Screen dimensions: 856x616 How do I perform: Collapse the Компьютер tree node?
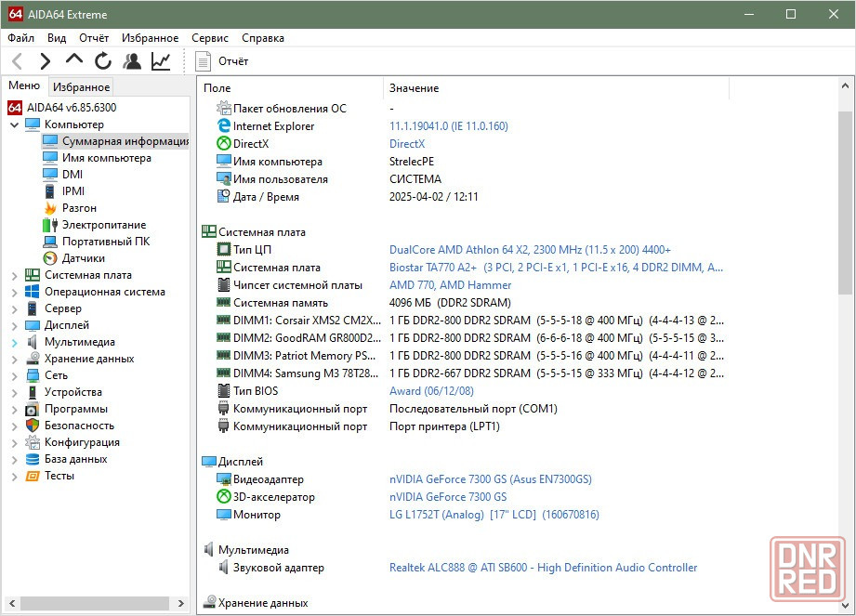(x=14, y=125)
